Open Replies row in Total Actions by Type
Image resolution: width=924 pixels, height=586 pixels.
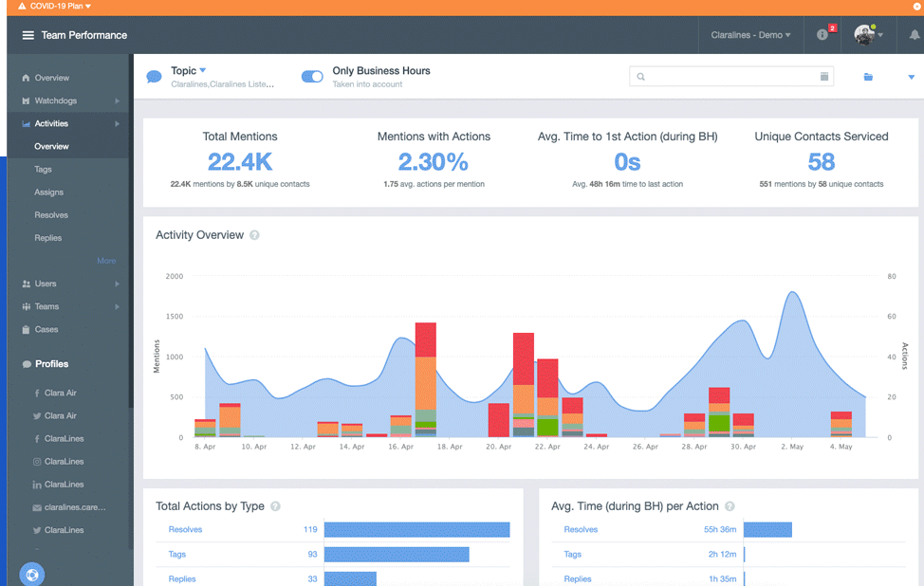coord(333,579)
